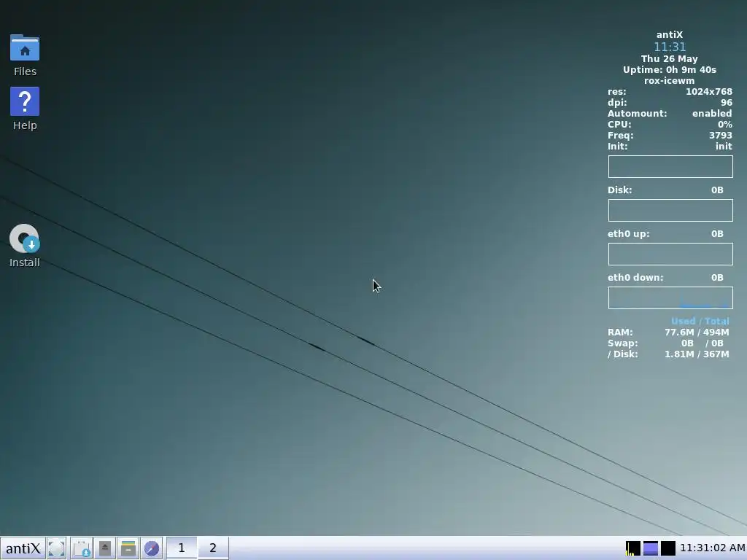Viewport: 747px width, 560px height.
Task: Click the 'Freq:' label
Action: click(620, 135)
